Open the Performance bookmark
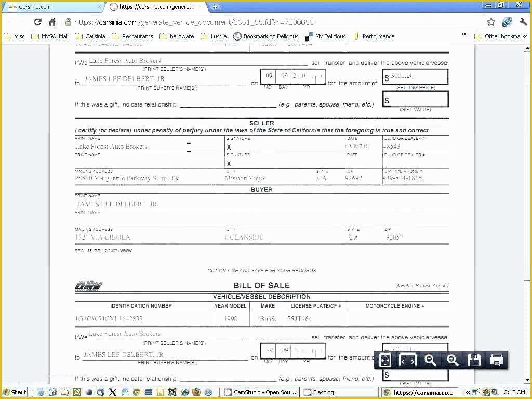Image resolution: width=532 pixels, height=399 pixels. (x=374, y=36)
